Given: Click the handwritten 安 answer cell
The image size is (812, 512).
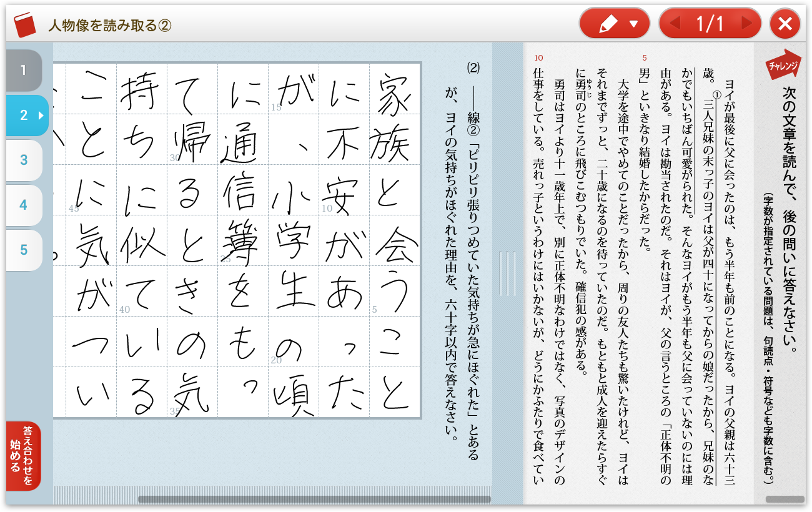Looking at the screenshot, I should point(344,189).
